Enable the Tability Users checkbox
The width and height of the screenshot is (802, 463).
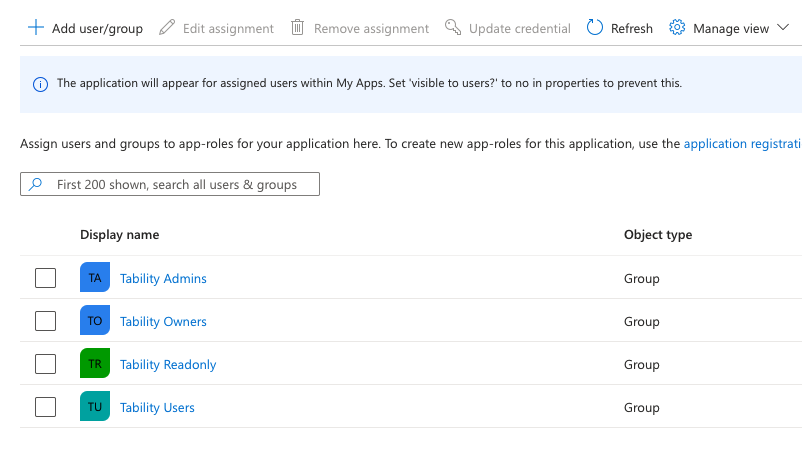(x=45, y=407)
